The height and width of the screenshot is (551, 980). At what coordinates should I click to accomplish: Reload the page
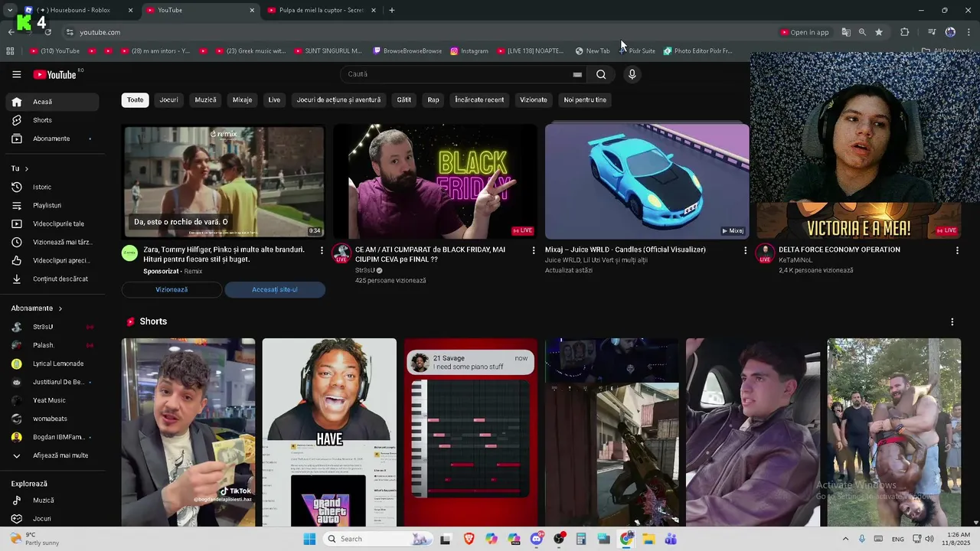point(47,32)
